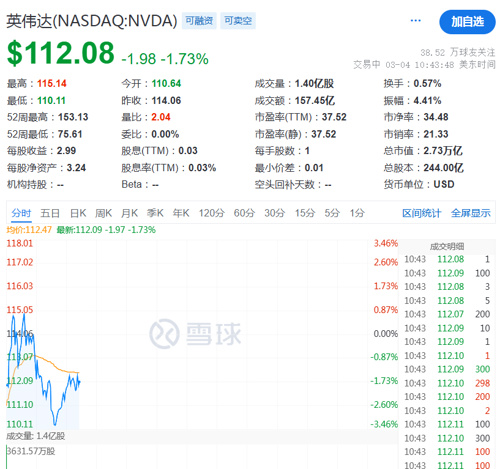
Task: Select the 年K yearly chart tab
Action: point(181,213)
